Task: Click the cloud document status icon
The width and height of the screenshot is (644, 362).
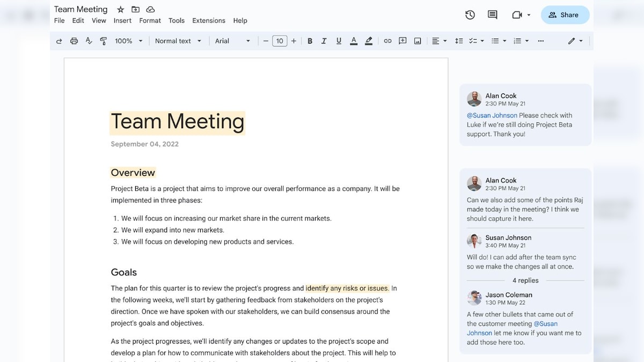Action: tap(150, 9)
